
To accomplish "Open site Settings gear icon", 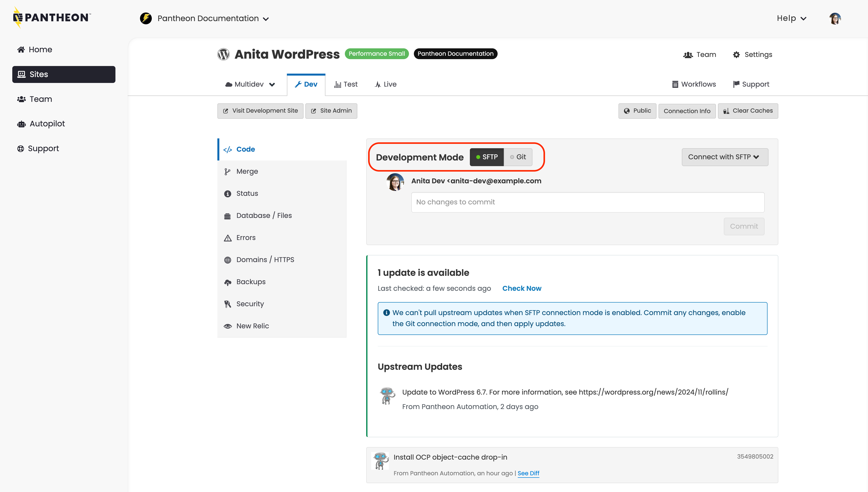I will (x=736, y=55).
